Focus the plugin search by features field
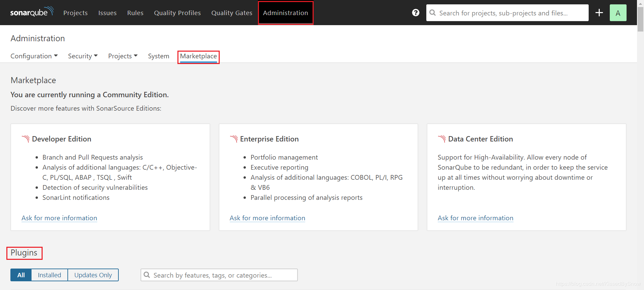This screenshot has width=644, height=290. pos(219,275)
